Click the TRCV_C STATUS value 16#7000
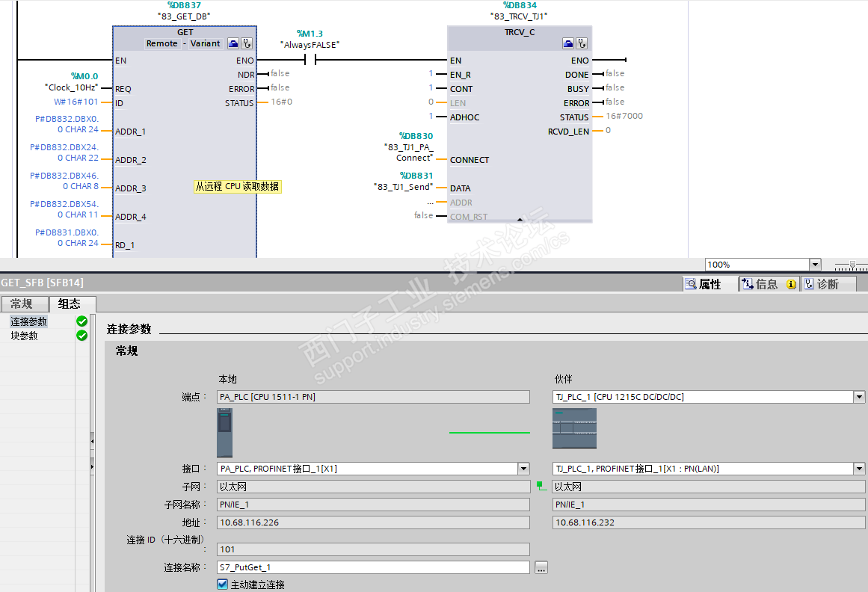 [624, 116]
